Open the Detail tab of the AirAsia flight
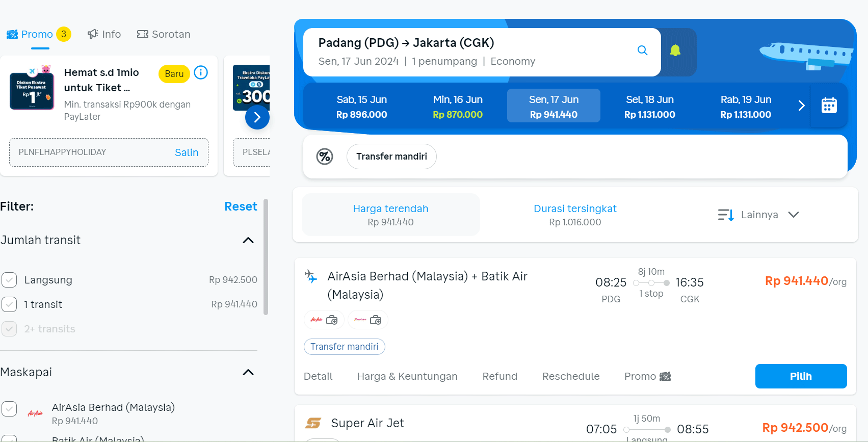 (318, 376)
